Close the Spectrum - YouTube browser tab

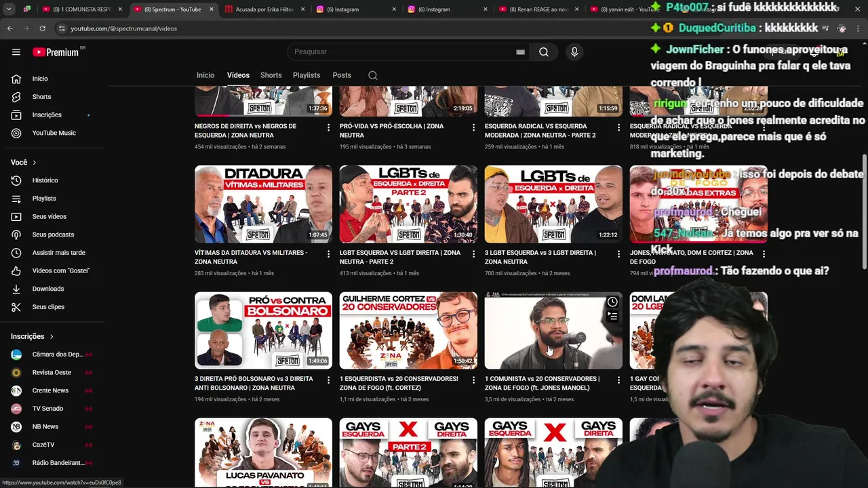coord(212,9)
